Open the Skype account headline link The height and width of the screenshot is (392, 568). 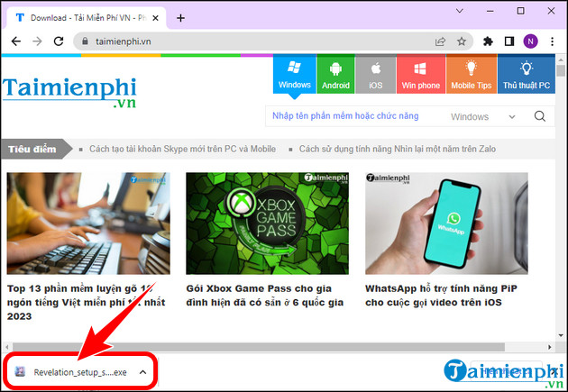coord(182,149)
